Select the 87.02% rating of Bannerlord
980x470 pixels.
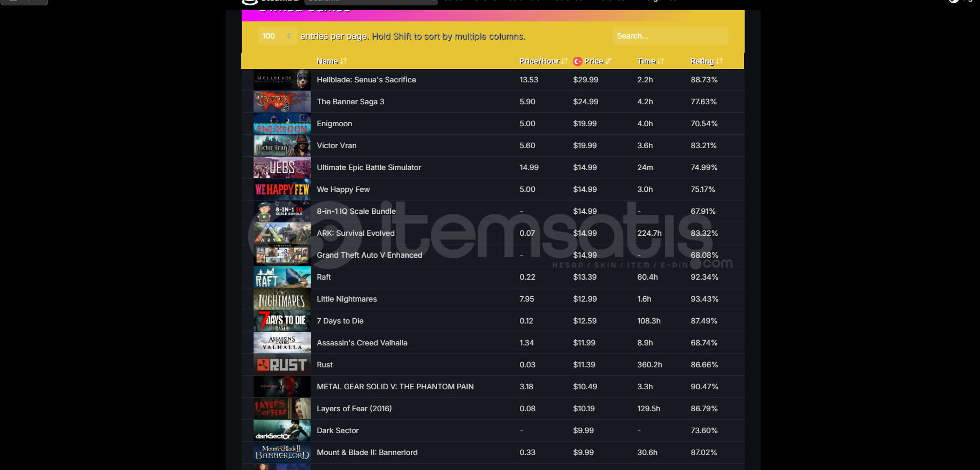704,452
